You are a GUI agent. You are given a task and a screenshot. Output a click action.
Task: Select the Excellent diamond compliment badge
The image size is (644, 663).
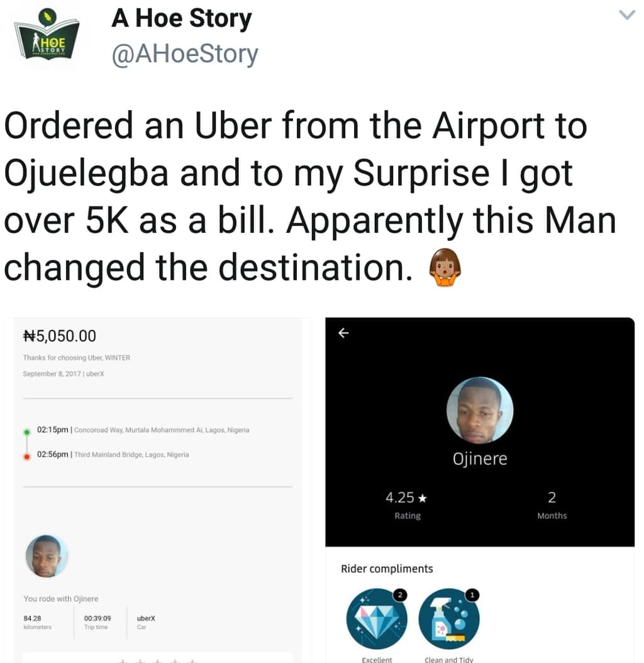(x=376, y=618)
